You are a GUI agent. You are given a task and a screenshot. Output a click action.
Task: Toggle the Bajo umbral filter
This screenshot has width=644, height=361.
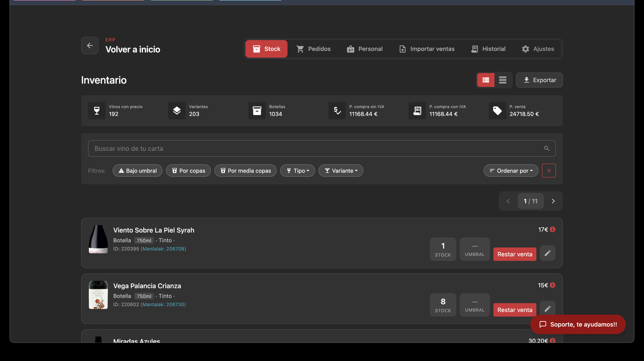137,170
